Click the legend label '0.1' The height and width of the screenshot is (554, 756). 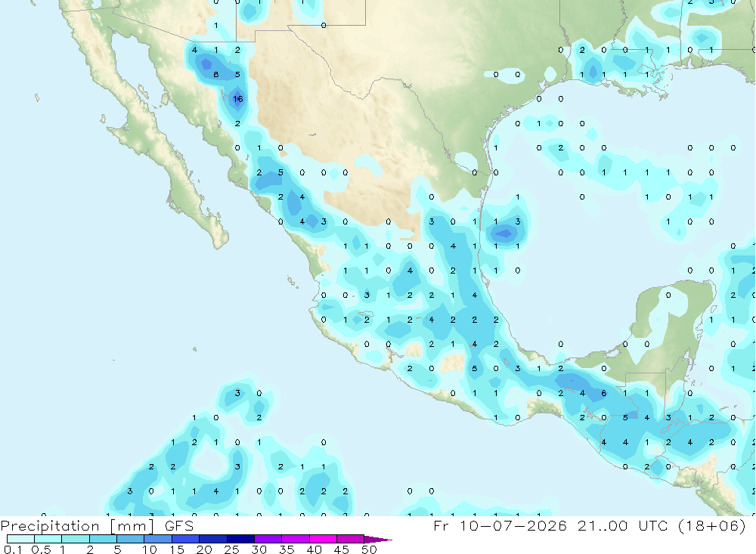pos(13,549)
